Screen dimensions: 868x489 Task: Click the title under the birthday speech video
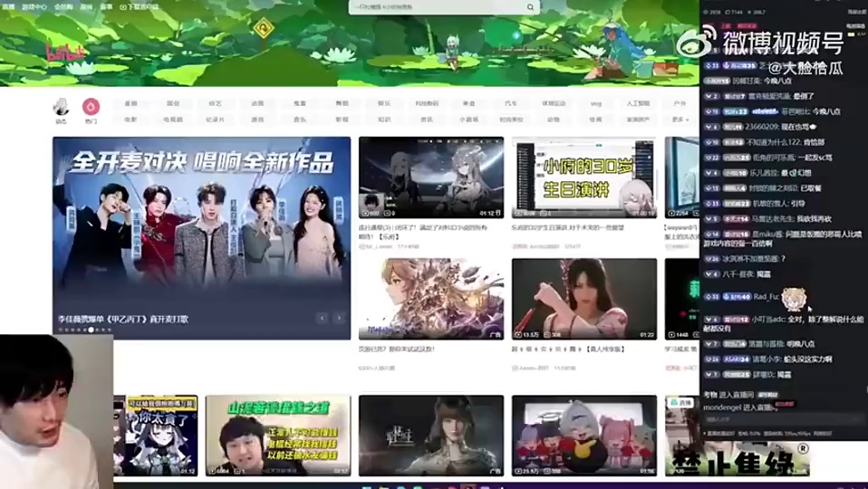point(568,227)
